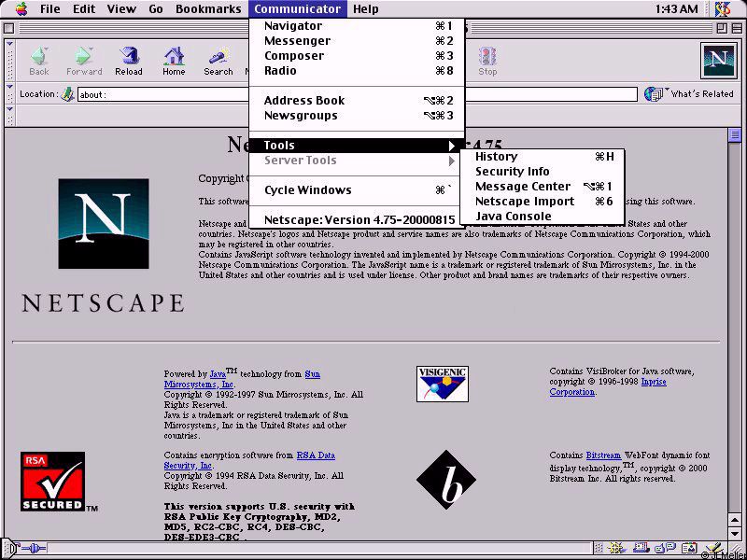The height and width of the screenshot is (560, 747).
Task: Expand the Tools submenu arrow
Action: tap(452, 146)
